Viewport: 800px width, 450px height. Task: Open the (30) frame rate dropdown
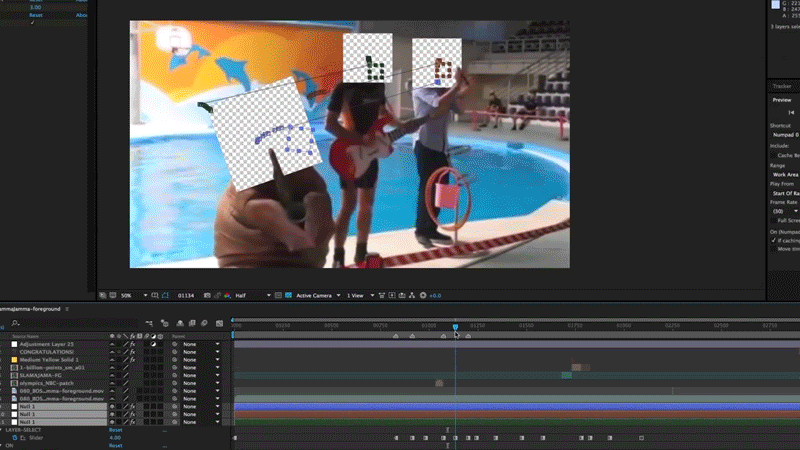click(x=785, y=211)
